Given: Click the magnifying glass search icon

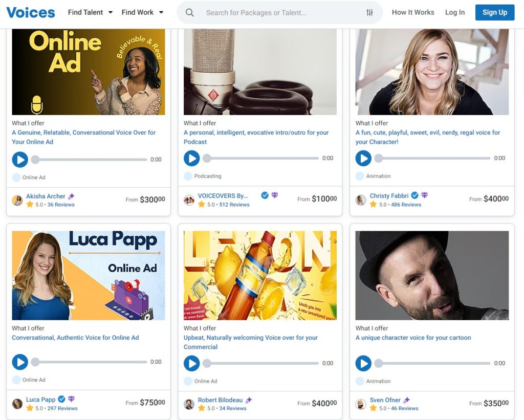Looking at the screenshot, I should (189, 13).
